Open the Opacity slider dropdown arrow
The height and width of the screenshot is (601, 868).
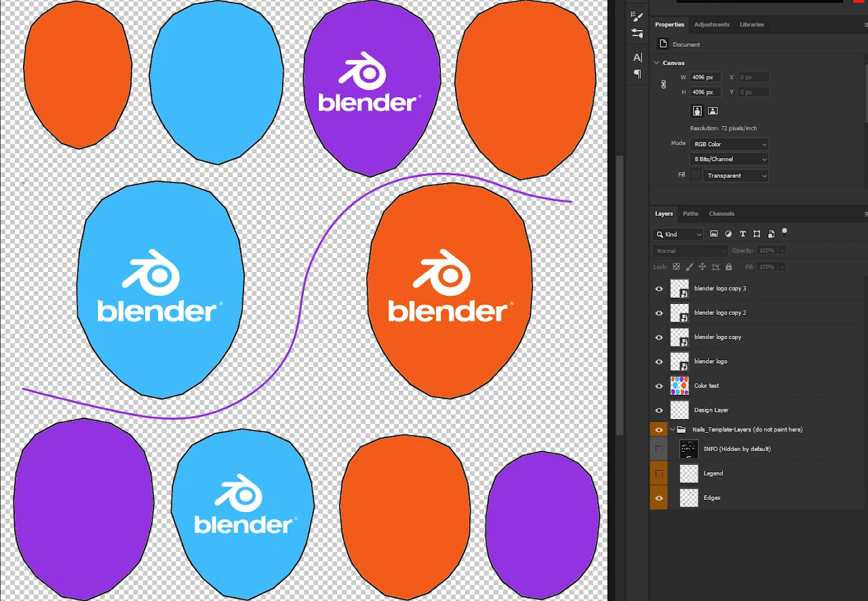pos(782,251)
